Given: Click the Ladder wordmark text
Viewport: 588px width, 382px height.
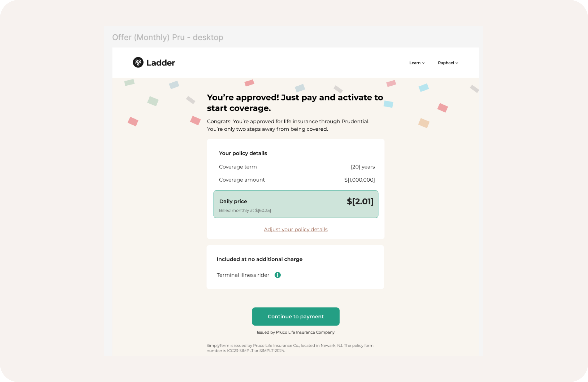Looking at the screenshot, I should [161, 63].
